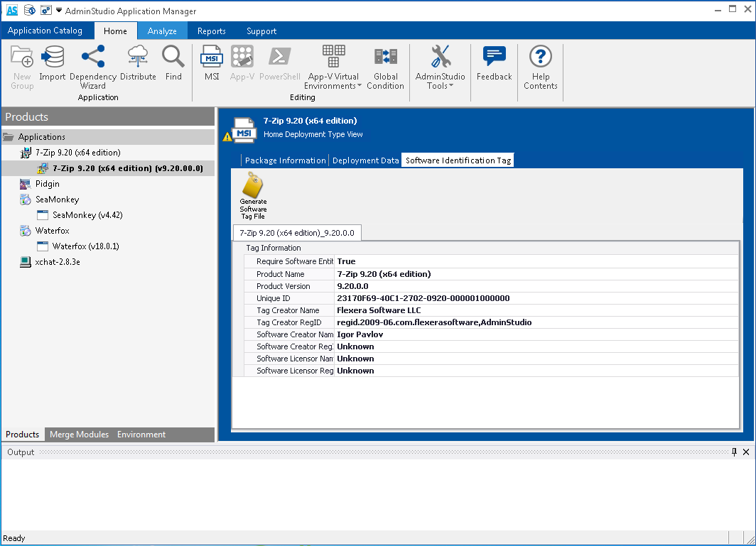Select the Package Information tab

pyautogui.click(x=285, y=160)
